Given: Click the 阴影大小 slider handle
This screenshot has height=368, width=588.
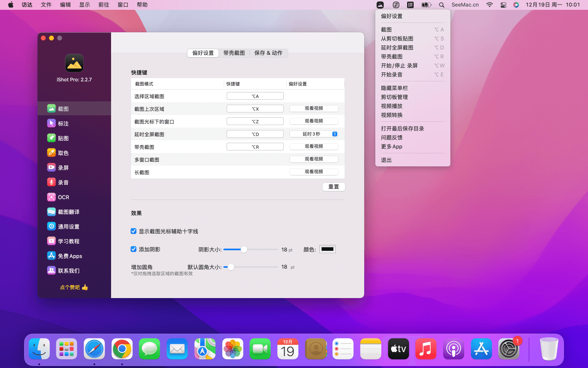Looking at the screenshot, I should [x=244, y=249].
